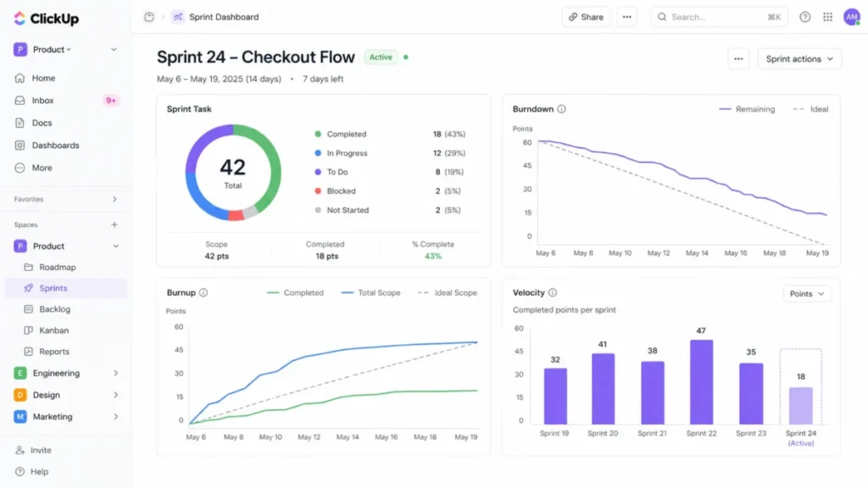Focus the Search field
The width and height of the screenshot is (868, 488).
(719, 17)
